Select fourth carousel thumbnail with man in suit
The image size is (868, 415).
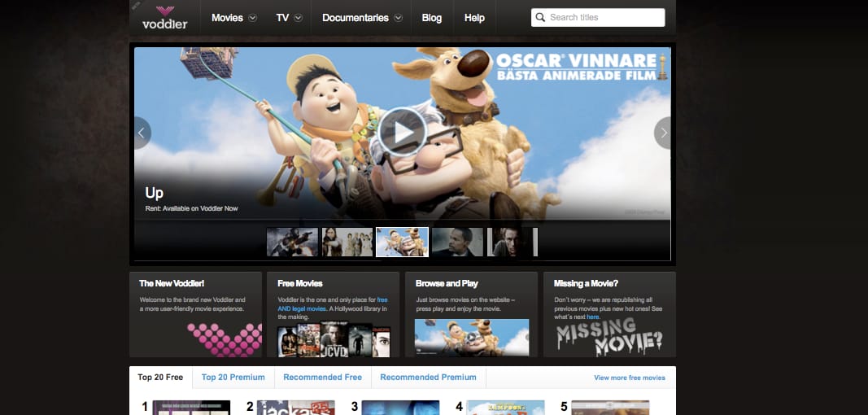(x=458, y=242)
